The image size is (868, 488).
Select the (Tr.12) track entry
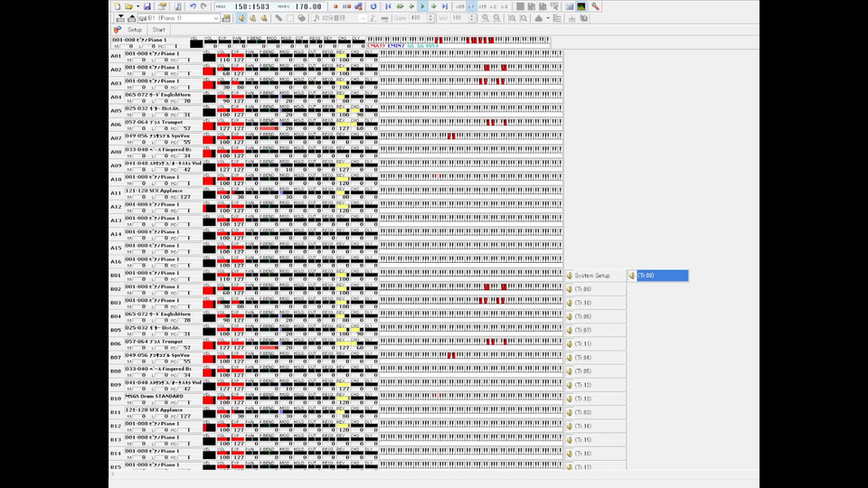coord(596,385)
